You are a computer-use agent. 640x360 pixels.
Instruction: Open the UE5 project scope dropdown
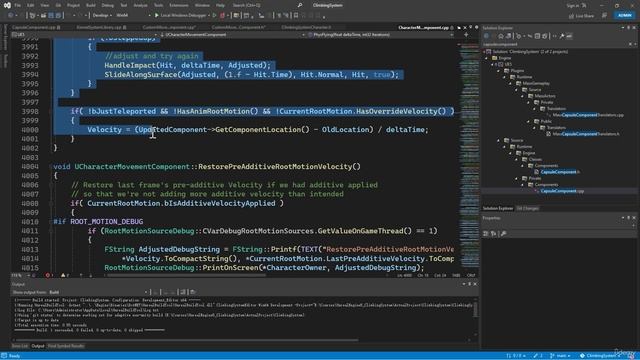pos(84,35)
